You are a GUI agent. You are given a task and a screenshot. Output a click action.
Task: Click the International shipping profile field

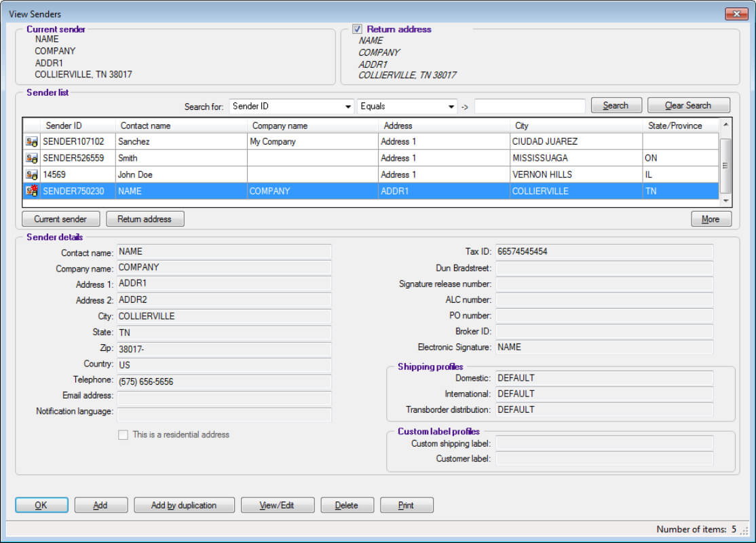point(604,394)
